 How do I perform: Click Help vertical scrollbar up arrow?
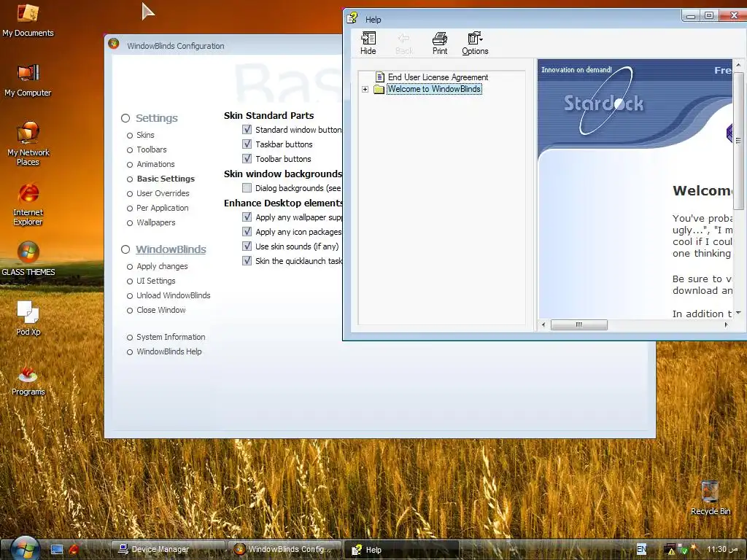738,65
